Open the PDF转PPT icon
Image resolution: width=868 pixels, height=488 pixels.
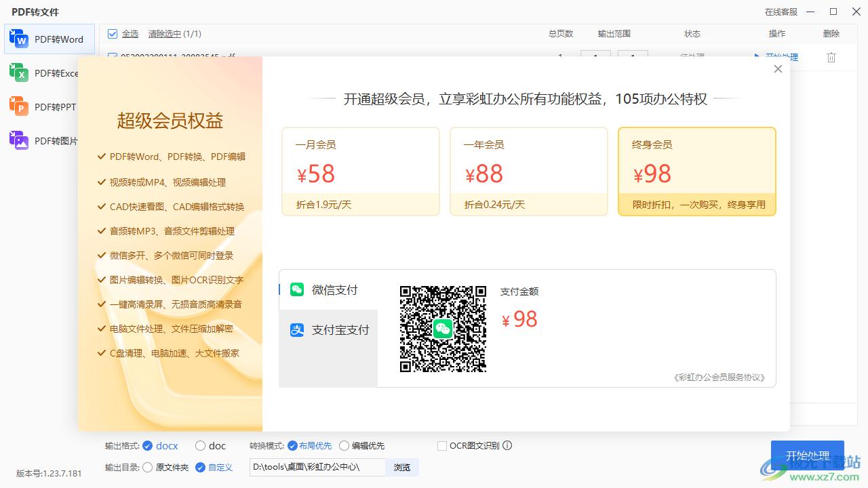[x=18, y=107]
